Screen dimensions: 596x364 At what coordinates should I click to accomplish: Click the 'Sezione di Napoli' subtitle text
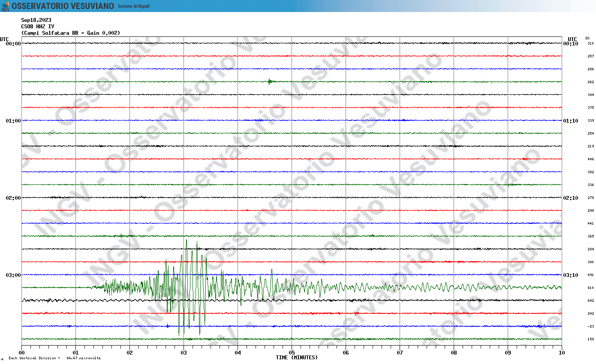coord(134,6)
